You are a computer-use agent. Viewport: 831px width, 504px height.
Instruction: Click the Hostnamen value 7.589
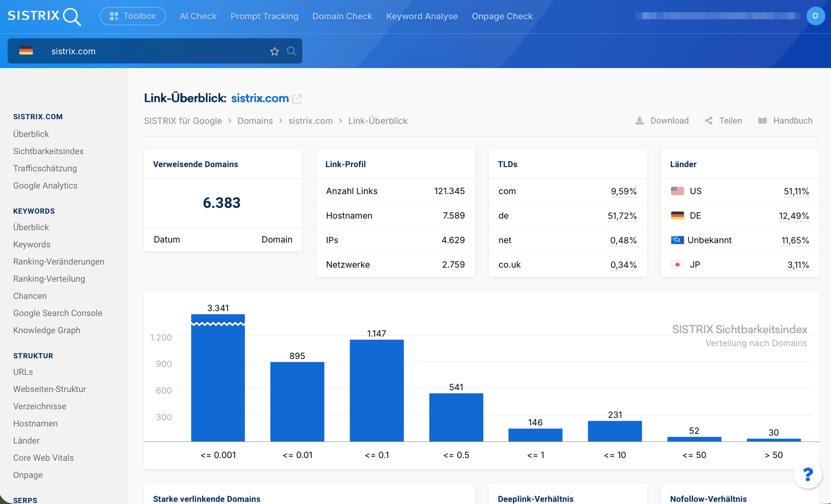click(453, 216)
